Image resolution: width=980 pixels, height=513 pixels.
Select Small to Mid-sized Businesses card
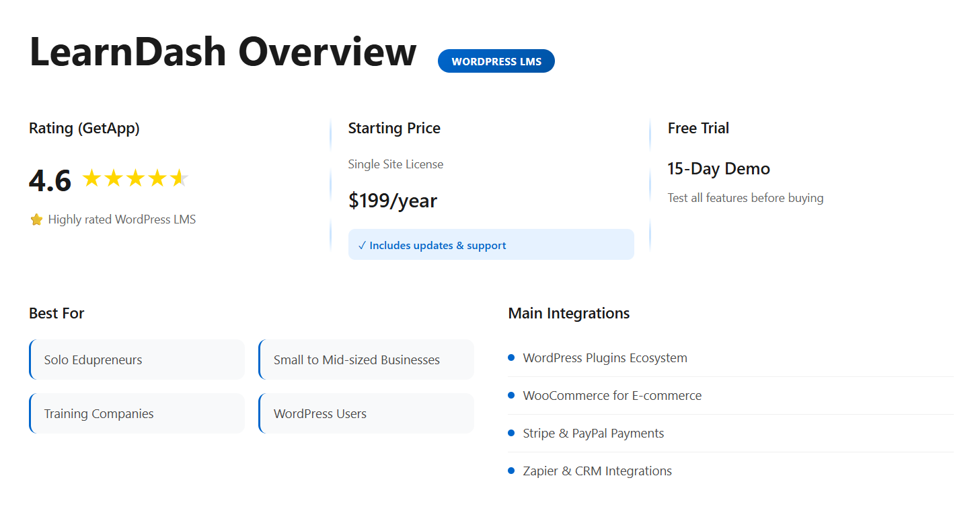click(x=366, y=360)
